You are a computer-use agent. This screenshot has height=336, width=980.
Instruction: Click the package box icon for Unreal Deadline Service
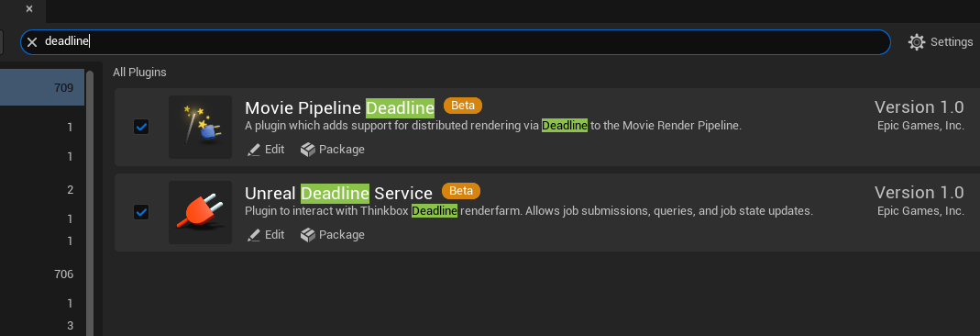307,235
